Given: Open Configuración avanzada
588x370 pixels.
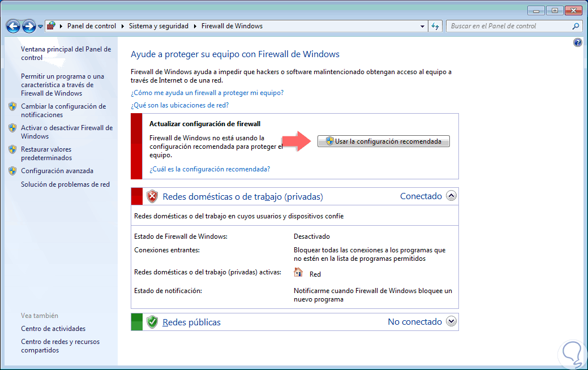Looking at the screenshot, I should (x=57, y=170).
